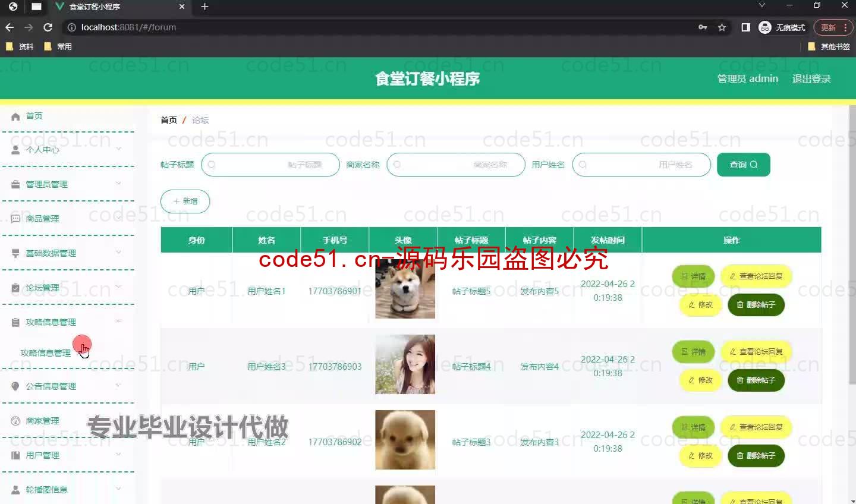The image size is (856, 504).
Task: Click 查看论坛回复 for 帖子标题5
Action: click(x=756, y=276)
